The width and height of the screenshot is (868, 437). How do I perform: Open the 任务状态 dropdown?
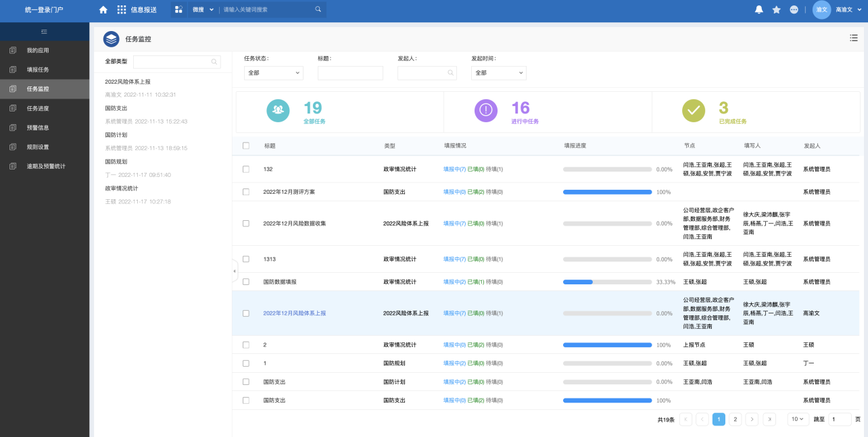[x=273, y=73]
